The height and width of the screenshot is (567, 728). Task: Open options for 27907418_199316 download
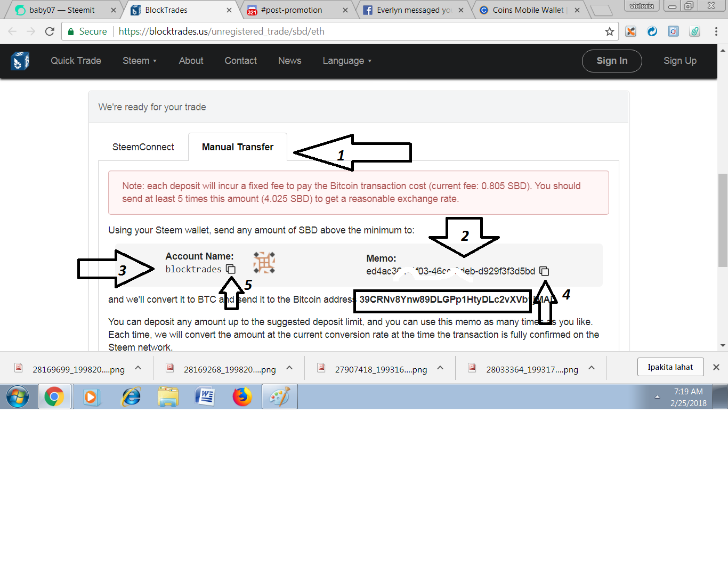(440, 368)
